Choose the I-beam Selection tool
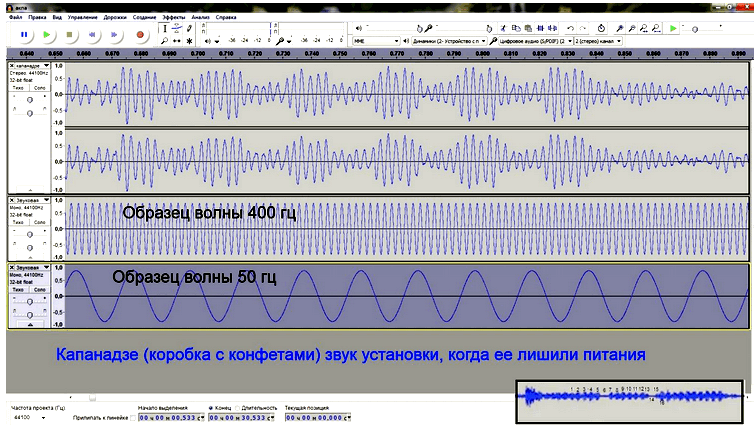Screen dimensions: 756x425 [x=165, y=27]
